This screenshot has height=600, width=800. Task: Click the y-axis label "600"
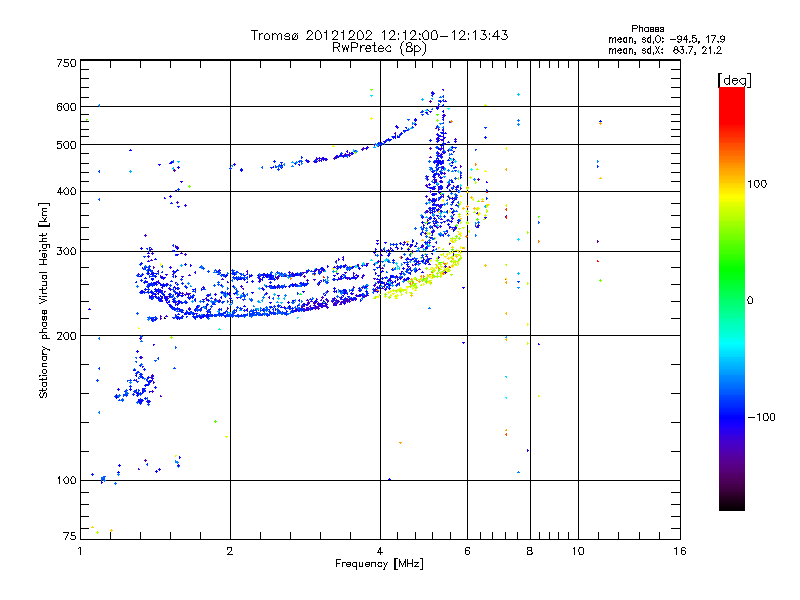(x=66, y=107)
